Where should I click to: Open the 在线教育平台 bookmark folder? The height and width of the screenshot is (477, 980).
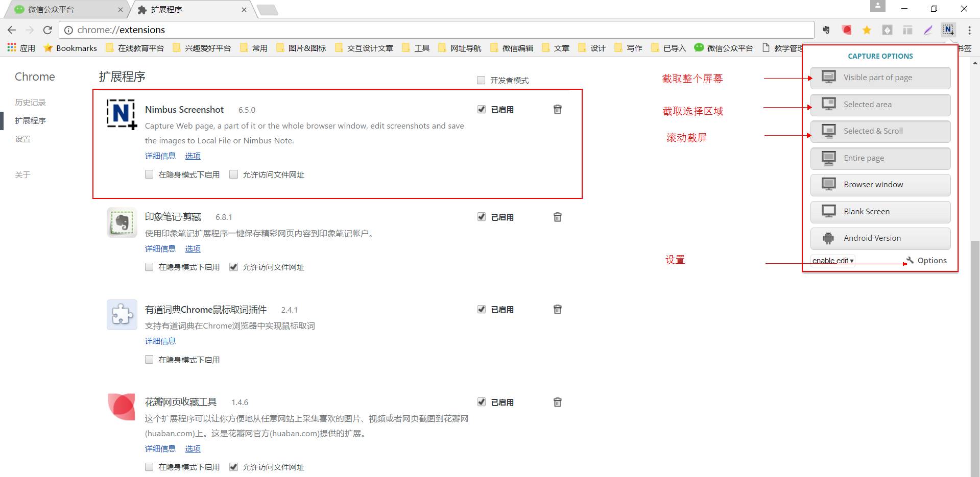tap(135, 48)
